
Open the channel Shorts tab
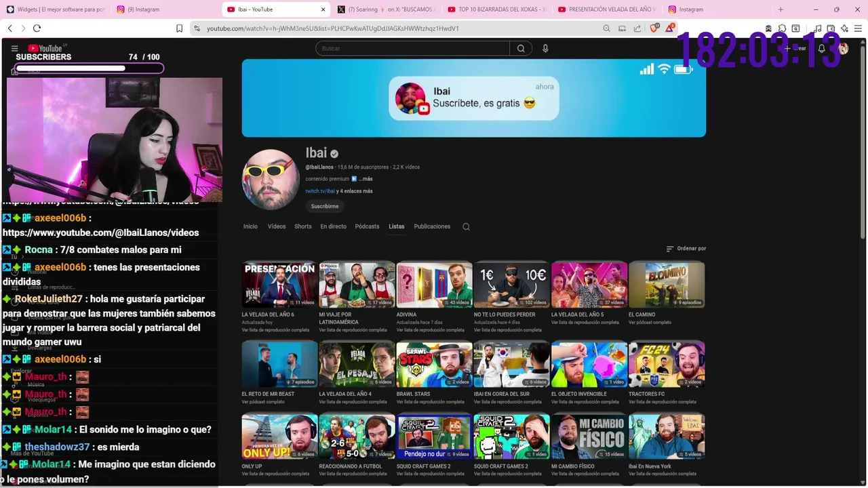303,226
